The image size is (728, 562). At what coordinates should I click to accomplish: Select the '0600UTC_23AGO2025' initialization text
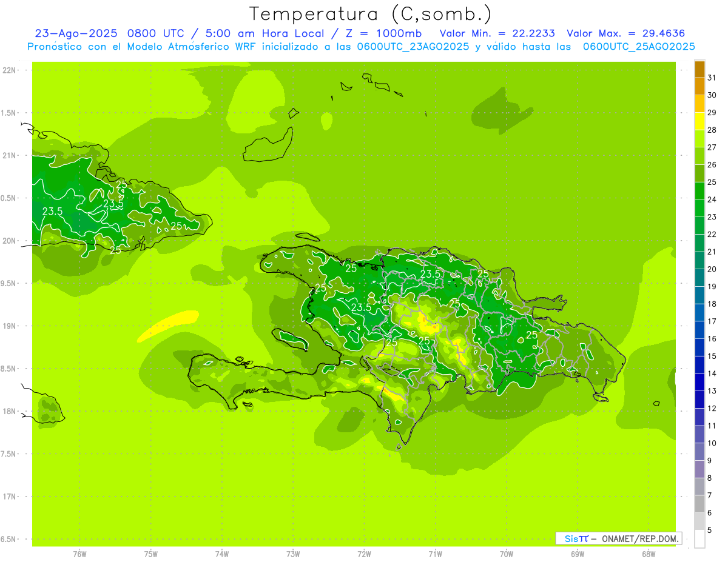[413, 47]
